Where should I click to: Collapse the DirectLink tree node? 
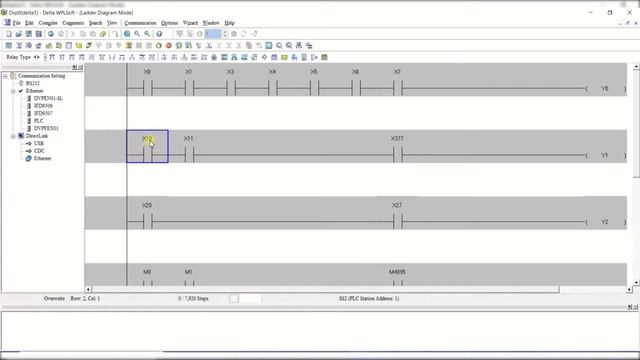tap(13, 136)
